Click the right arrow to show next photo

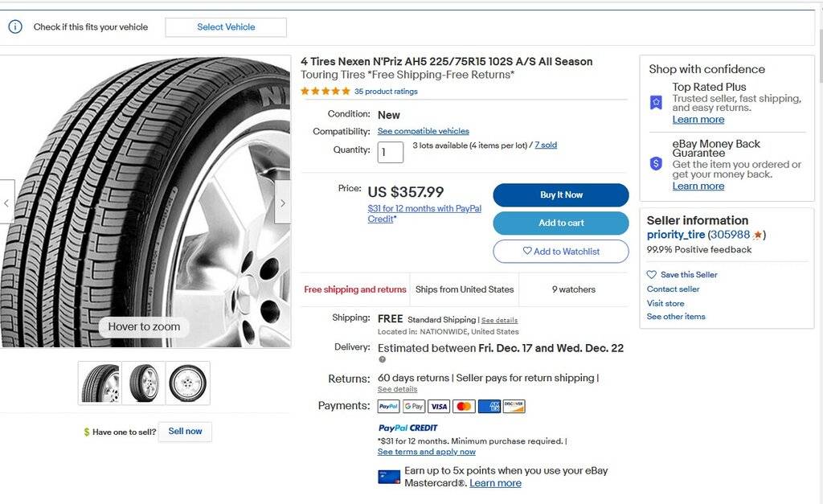(x=282, y=203)
